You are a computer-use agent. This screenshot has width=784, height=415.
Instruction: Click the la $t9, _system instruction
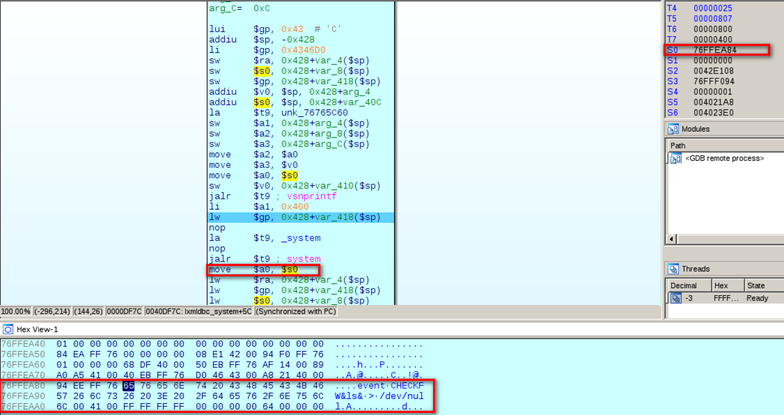tap(265, 238)
